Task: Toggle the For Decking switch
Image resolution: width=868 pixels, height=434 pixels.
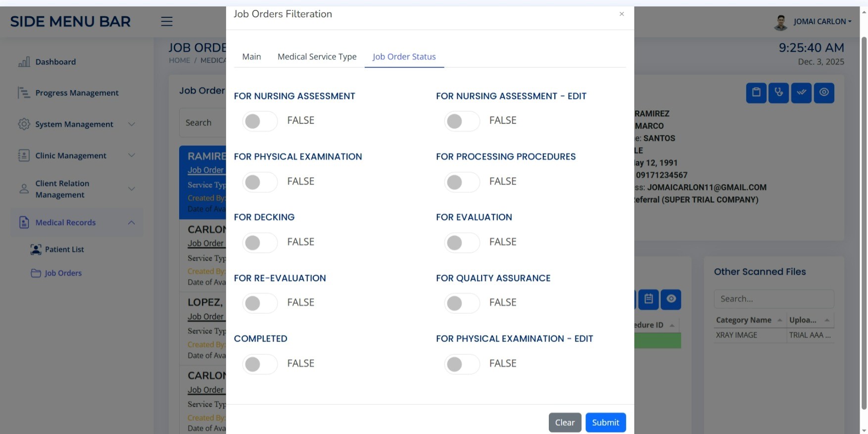Action: click(259, 242)
